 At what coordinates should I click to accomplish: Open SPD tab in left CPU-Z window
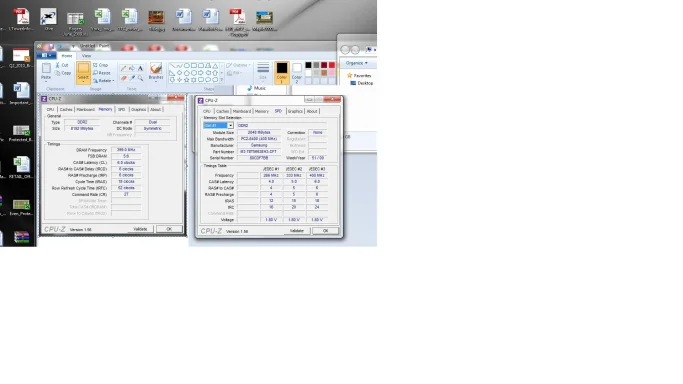click(x=122, y=109)
